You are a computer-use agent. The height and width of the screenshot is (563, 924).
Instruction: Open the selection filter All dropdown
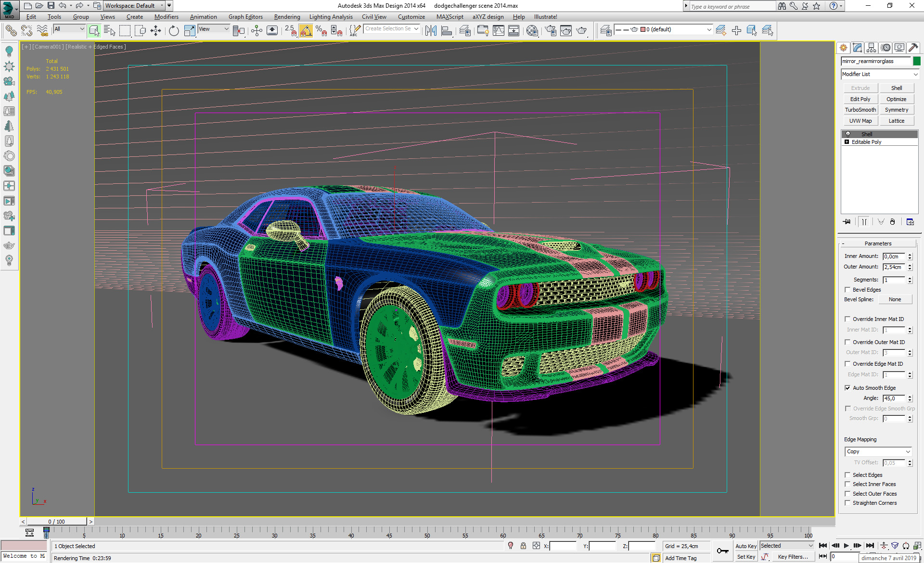[x=69, y=29]
